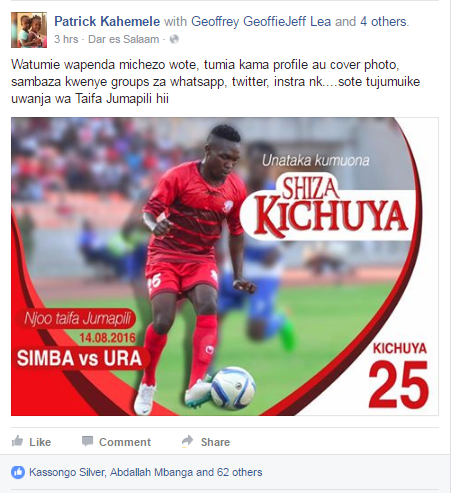Show the 62 others who liked
The image size is (451, 493).
tap(240, 472)
